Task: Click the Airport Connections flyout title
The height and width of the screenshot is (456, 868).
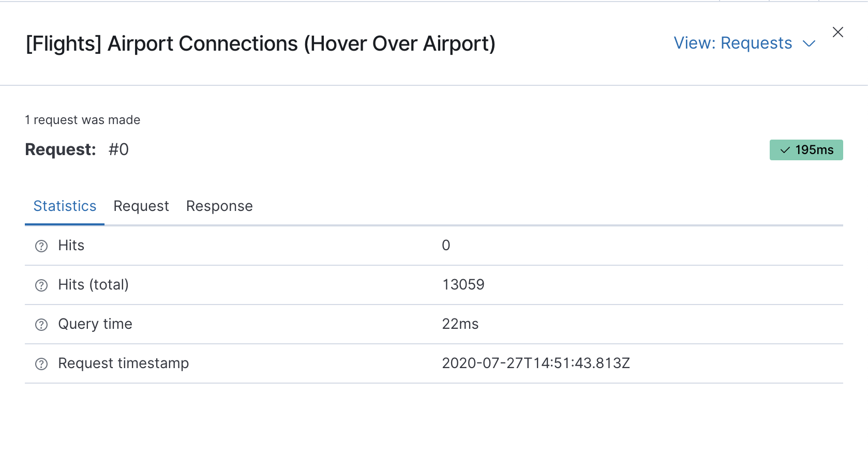Action: click(x=261, y=43)
